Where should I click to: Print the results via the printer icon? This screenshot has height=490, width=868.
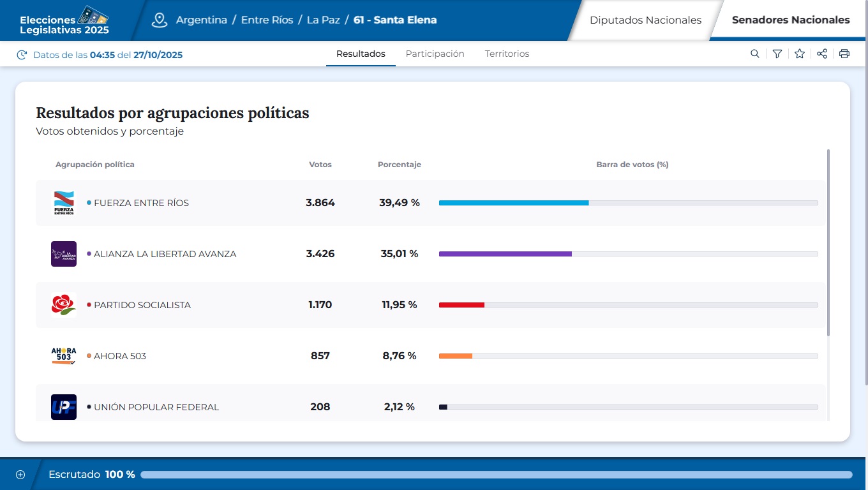pos(844,54)
